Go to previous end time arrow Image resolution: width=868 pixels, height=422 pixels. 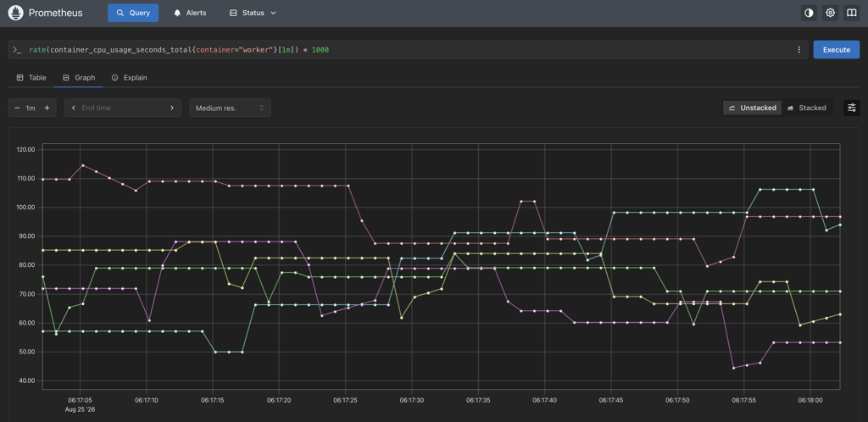pos(74,108)
